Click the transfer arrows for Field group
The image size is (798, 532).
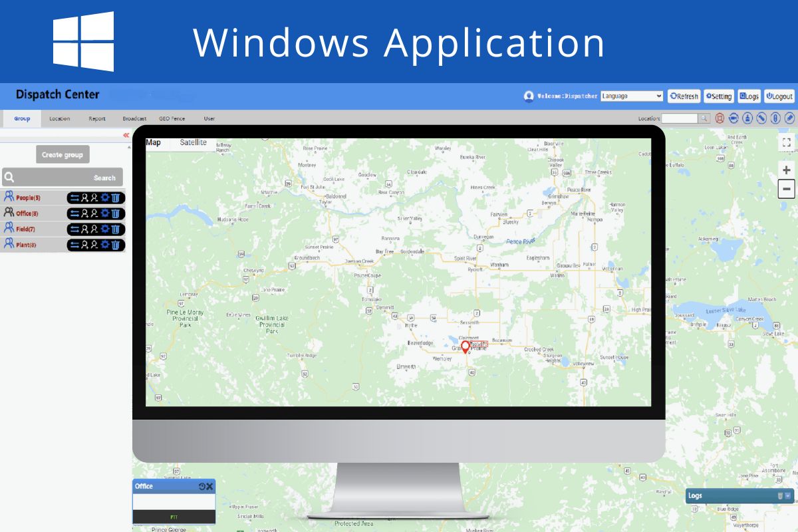pyautogui.click(x=74, y=229)
